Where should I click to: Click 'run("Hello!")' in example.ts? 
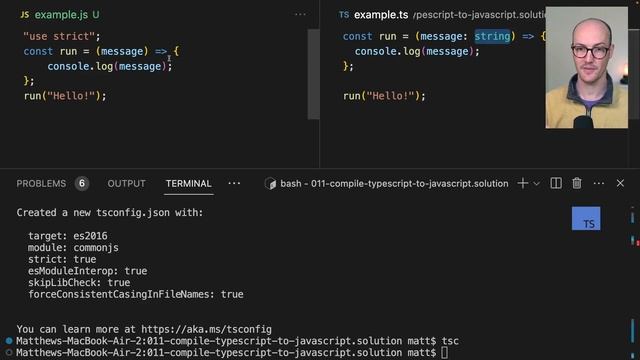384,96
